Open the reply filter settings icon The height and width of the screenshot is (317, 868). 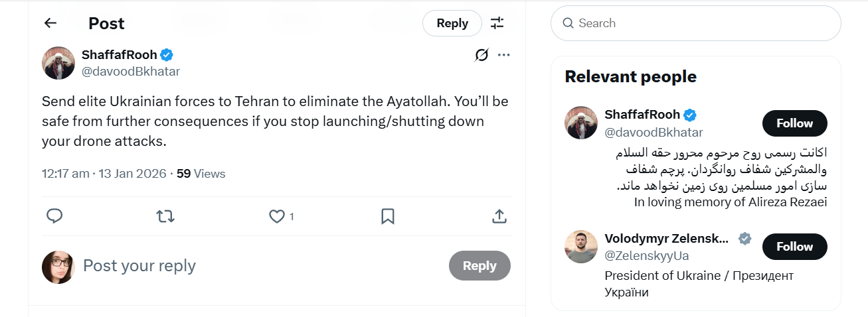pyautogui.click(x=497, y=23)
